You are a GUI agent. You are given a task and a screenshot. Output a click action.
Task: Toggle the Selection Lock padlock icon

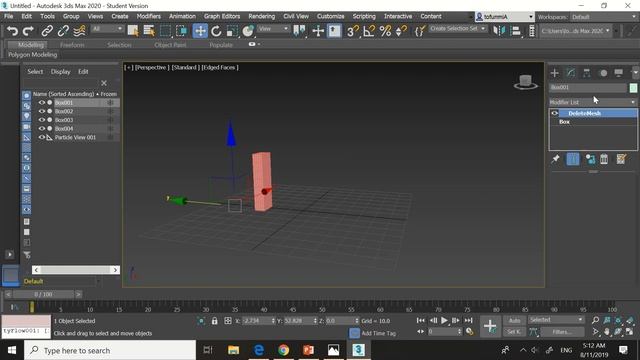(214, 321)
